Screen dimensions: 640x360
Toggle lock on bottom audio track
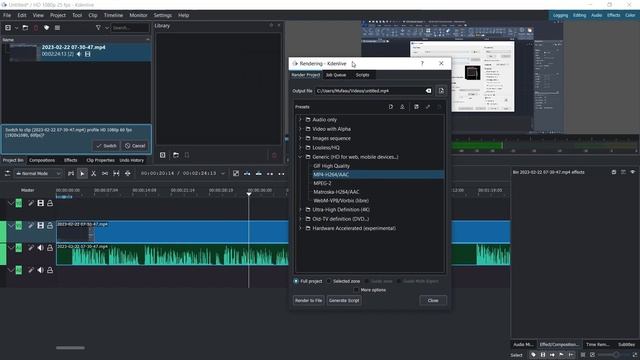pos(50,270)
